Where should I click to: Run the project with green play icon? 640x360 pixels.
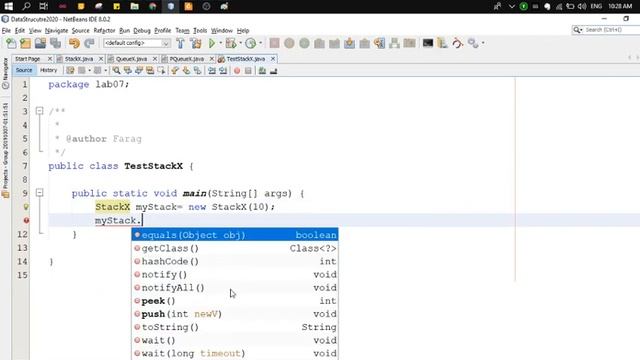(212, 43)
